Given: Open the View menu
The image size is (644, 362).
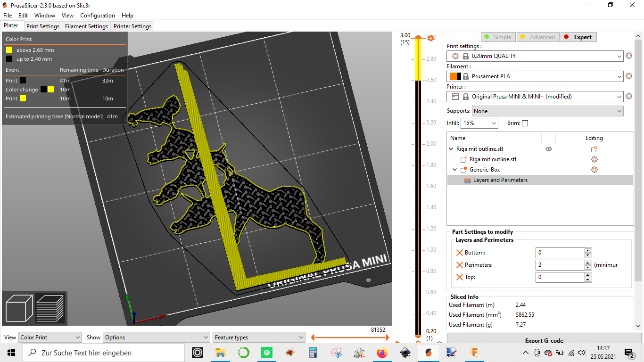Looking at the screenshot, I should (x=67, y=16).
